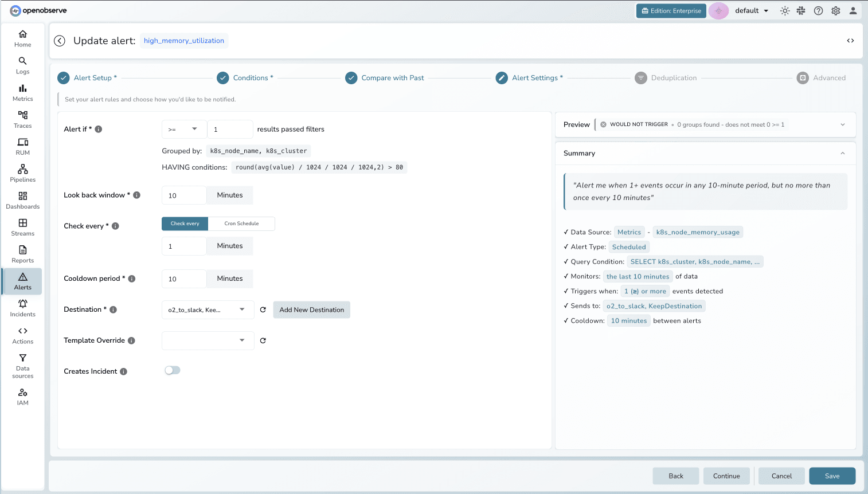The width and height of the screenshot is (868, 494).
Task: Click the o2_to_slack, KeepDestination chip
Action: coord(654,306)
